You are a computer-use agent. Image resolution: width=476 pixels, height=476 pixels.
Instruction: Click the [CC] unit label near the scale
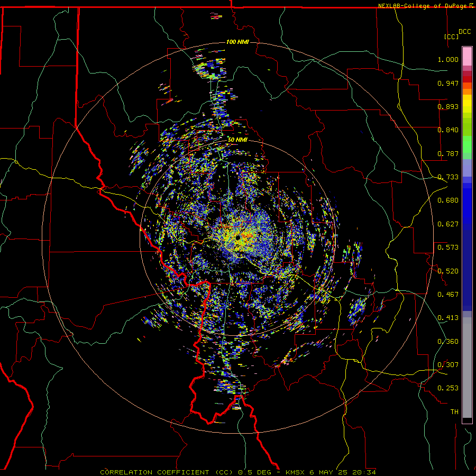pos(452,36)
